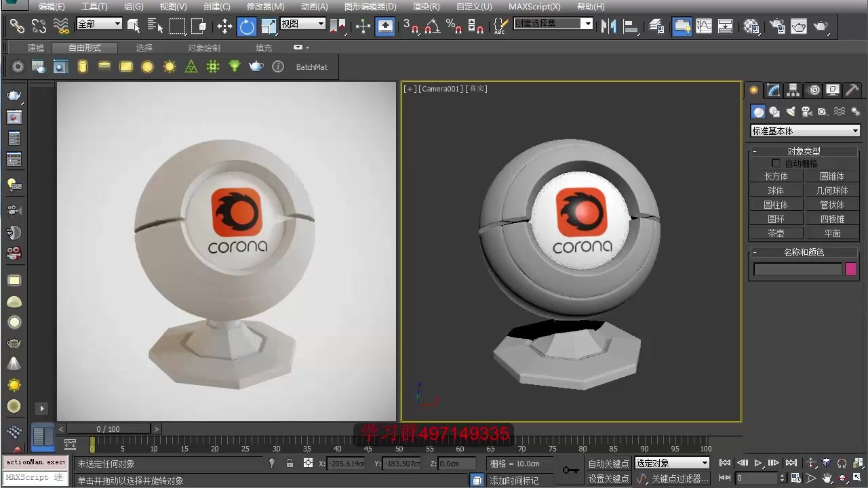Click the Render Production teapot icon
Image resolution: width=868 pixels, height=488 pixels.
pos(821,26)
